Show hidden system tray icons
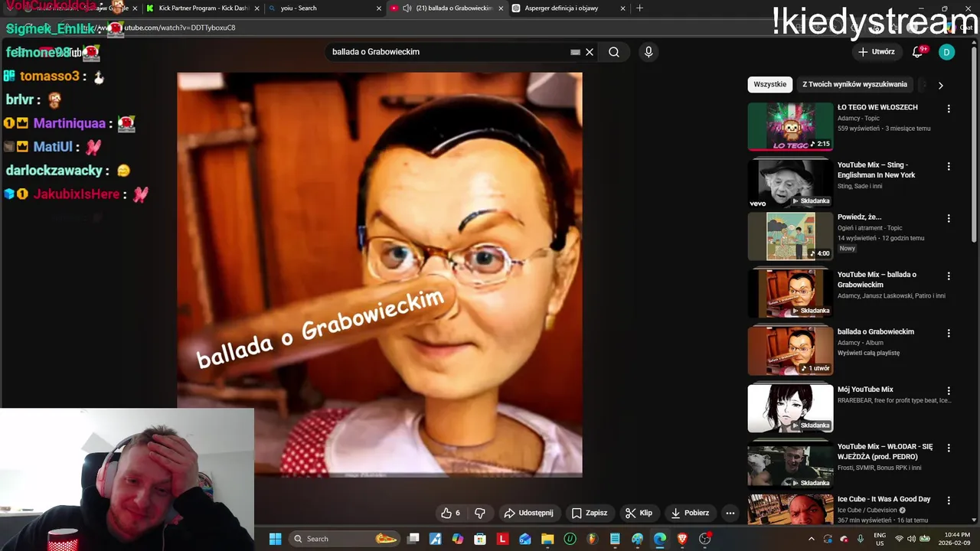Viewport: 980px width, 551px height. point(812,539)
